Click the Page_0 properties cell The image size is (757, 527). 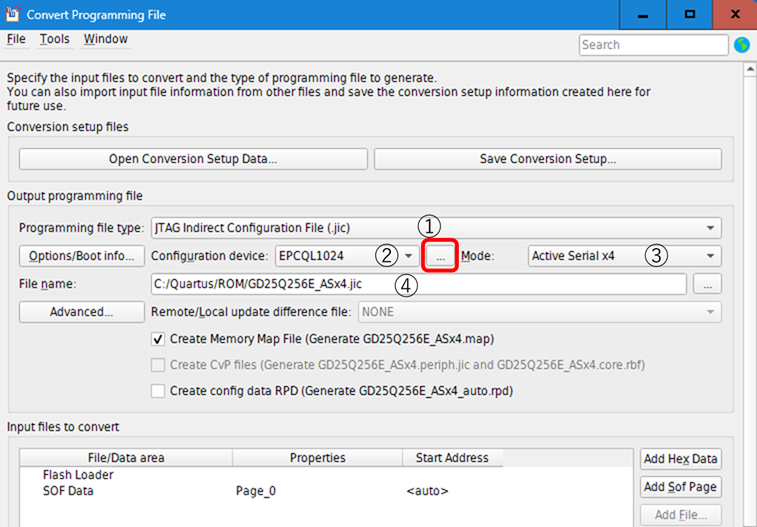pos(256,491)
